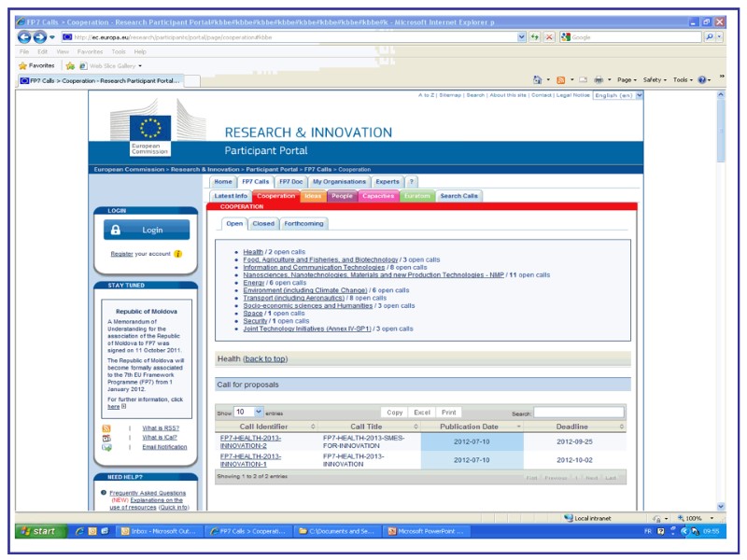Screen dimensions: 747x560
Task: Click the Add to Favorites star-arrow icon
Action: point(71,65)
